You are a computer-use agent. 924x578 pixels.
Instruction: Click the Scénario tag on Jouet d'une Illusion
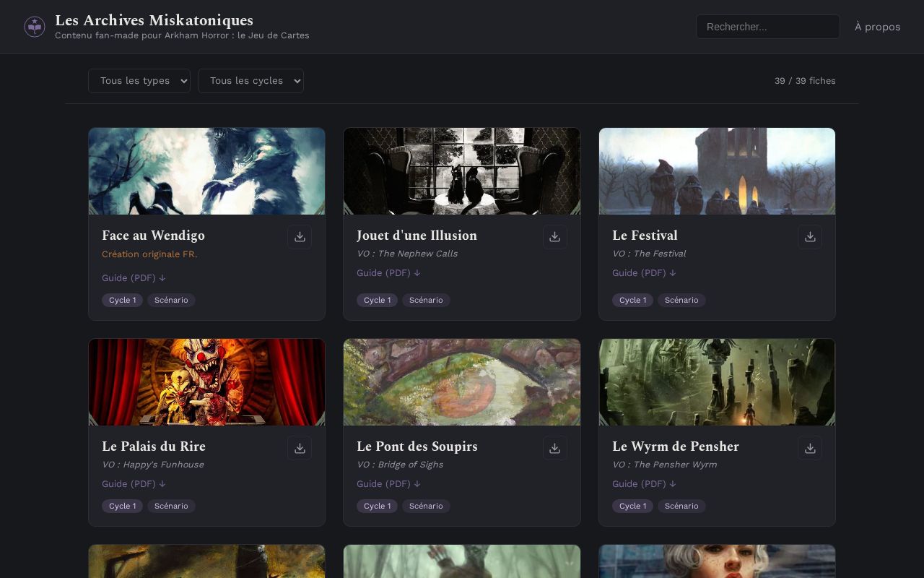(426, 301)
